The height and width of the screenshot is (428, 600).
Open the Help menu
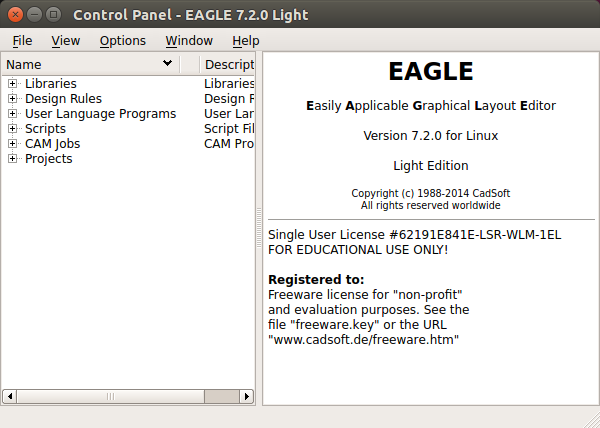(245, 41)
